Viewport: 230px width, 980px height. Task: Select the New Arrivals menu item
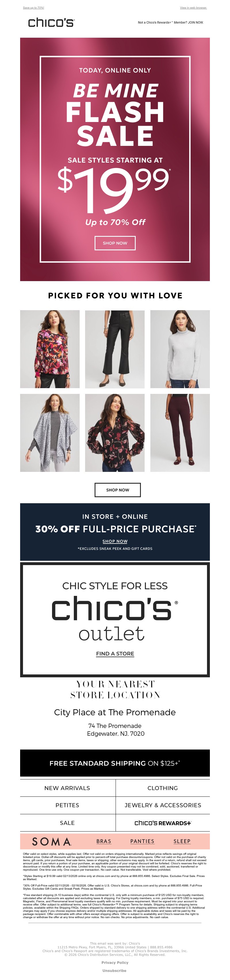tap(67, 788)
